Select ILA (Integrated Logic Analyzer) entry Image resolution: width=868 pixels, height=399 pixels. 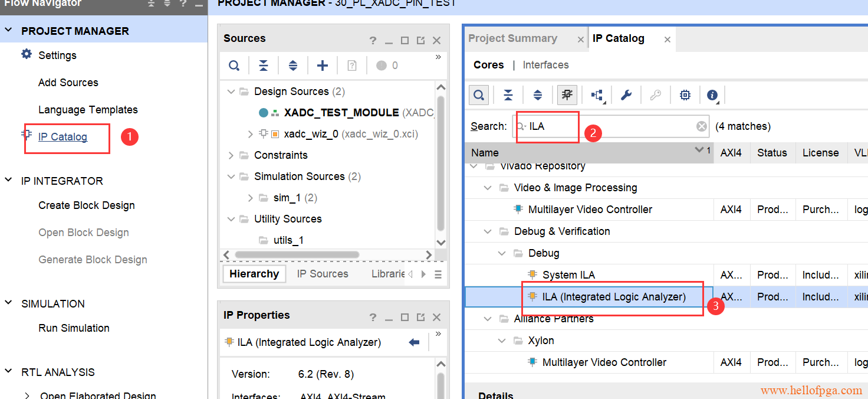point(613,297)
